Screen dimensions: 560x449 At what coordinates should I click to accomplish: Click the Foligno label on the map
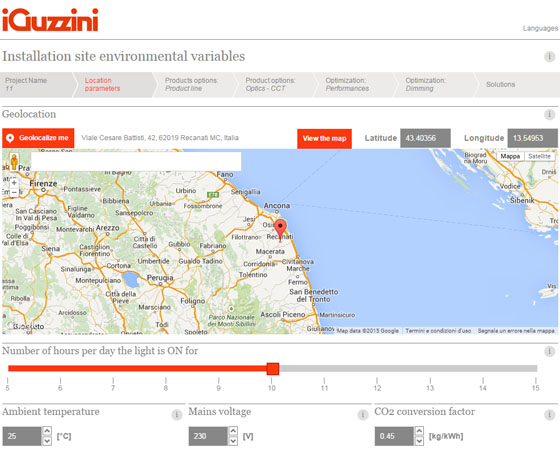tap(192, 301)
